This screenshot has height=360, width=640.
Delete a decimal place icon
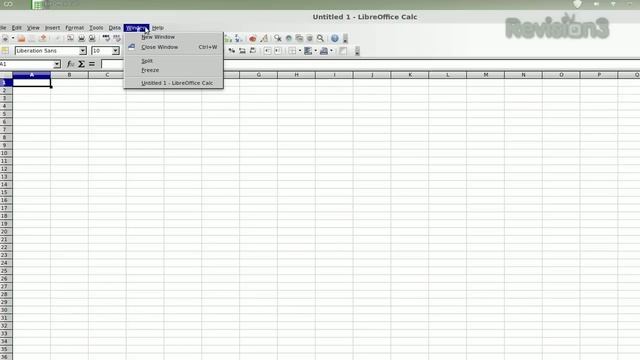(x=253, y=51)
